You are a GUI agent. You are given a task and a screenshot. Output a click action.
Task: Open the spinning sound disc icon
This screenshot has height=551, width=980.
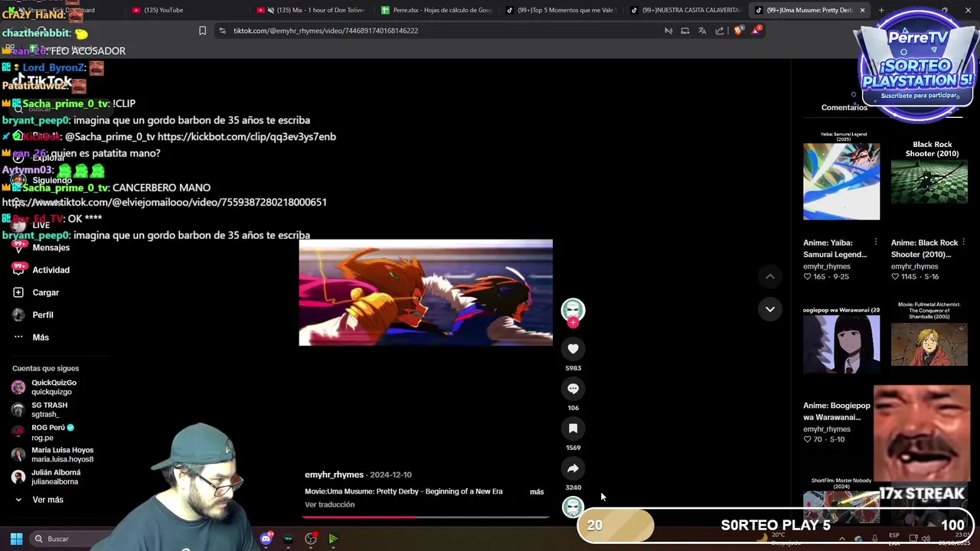click(x=573, y=507)
